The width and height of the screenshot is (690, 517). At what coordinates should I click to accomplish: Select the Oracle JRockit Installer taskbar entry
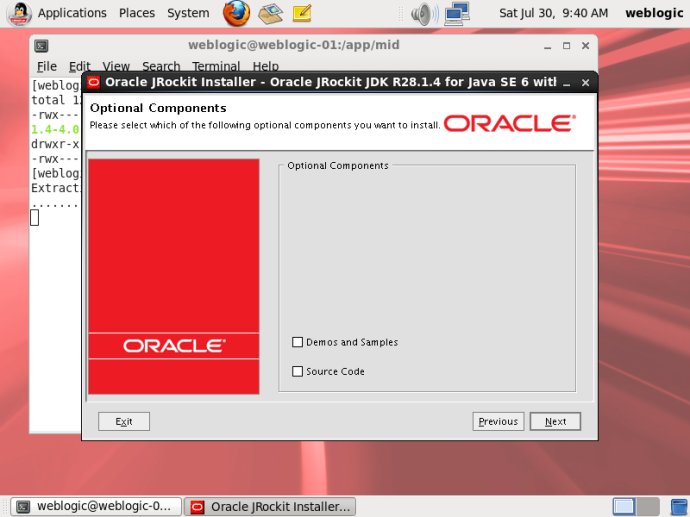click(x=269, y=506)
